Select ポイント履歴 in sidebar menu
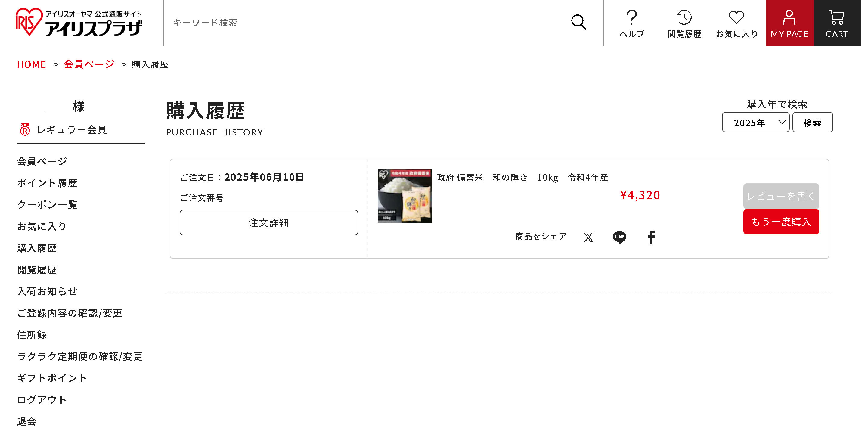This screenshot has width=868, height=441. 47,183
